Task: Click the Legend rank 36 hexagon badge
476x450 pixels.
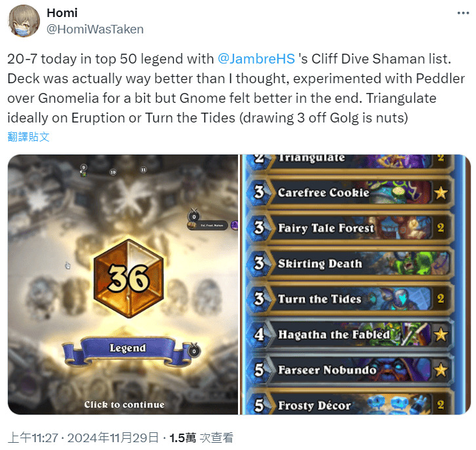Action: click(129, 278)
